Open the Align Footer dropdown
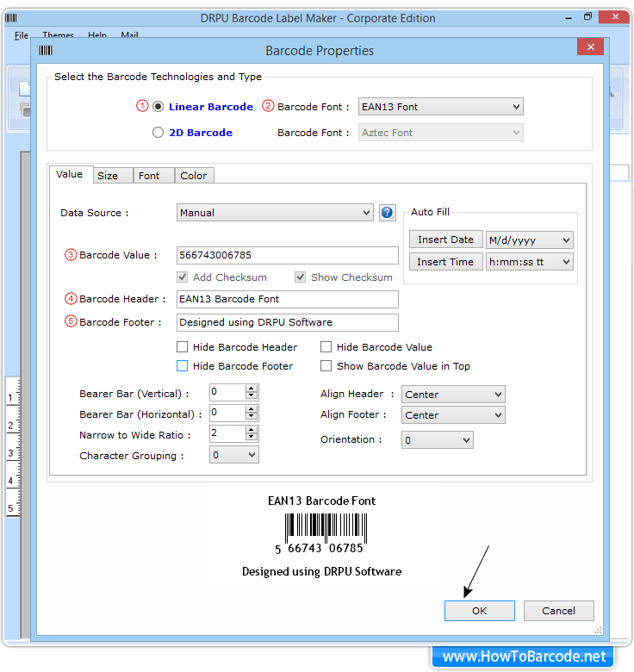 453,415
